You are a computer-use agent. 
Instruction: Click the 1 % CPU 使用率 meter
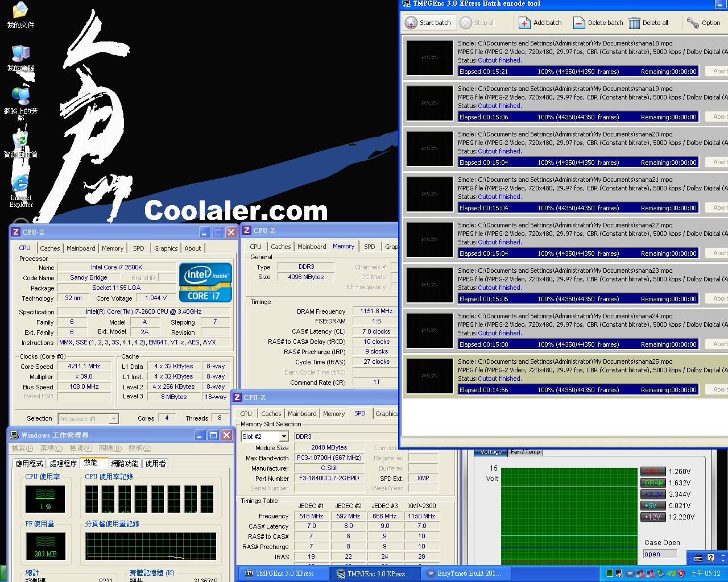(45, 500)
